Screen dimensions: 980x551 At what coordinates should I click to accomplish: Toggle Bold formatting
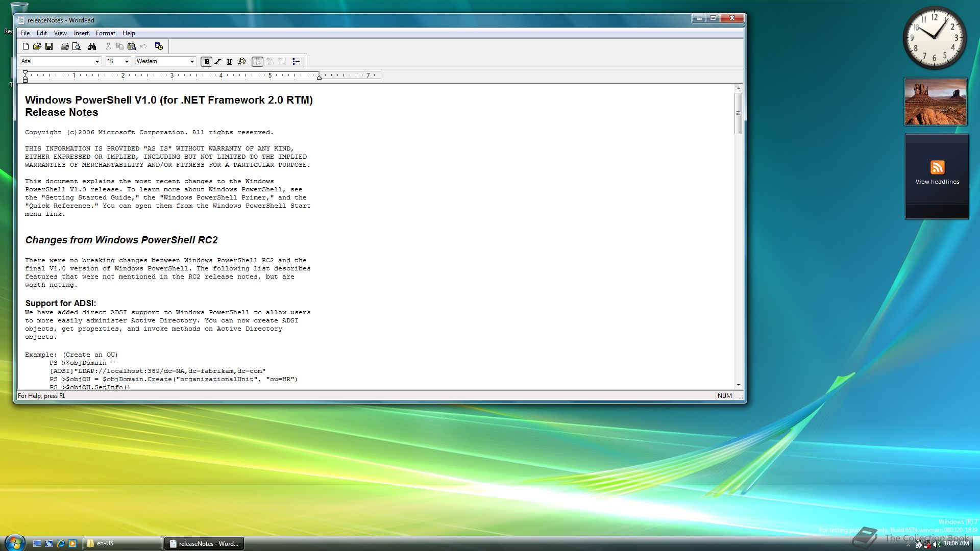click(207, 62)
